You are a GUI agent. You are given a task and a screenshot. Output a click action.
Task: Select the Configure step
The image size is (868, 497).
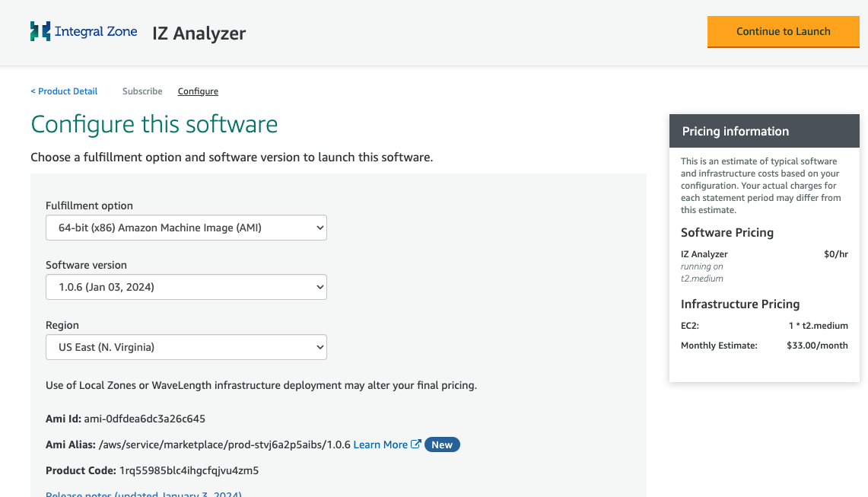click(198, 91)
